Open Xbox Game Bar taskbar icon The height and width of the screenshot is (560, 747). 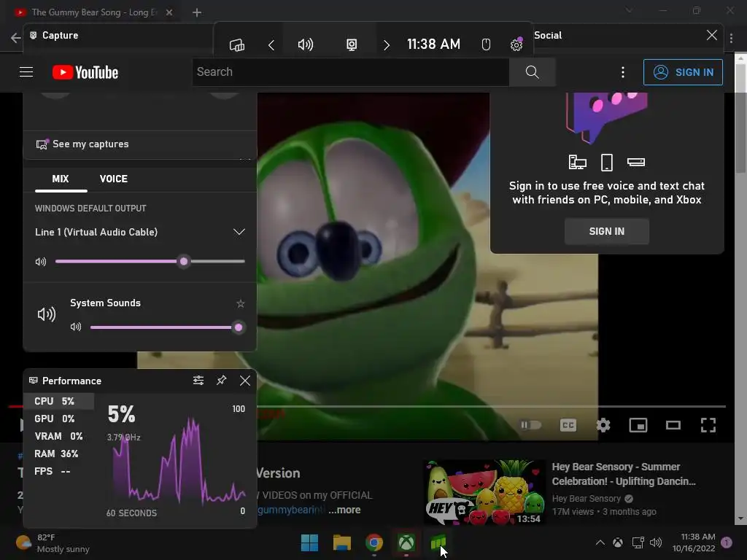[x=406, y=542]
